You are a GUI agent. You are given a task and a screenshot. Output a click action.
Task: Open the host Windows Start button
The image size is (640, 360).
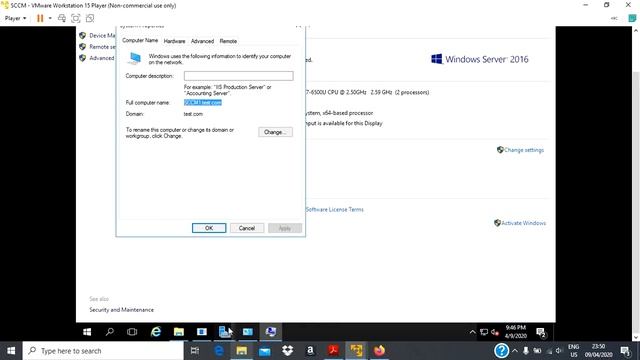point(11,351)
